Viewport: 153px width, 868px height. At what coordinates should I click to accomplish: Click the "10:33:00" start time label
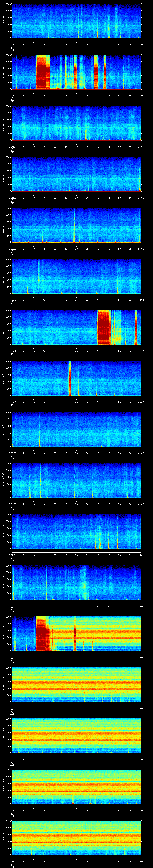tap(12, 606)
